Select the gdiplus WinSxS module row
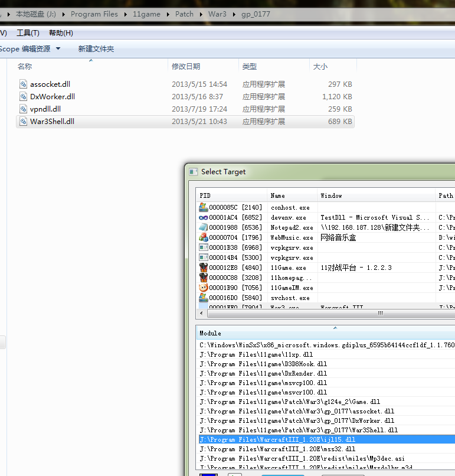 (x=327, y=345)
